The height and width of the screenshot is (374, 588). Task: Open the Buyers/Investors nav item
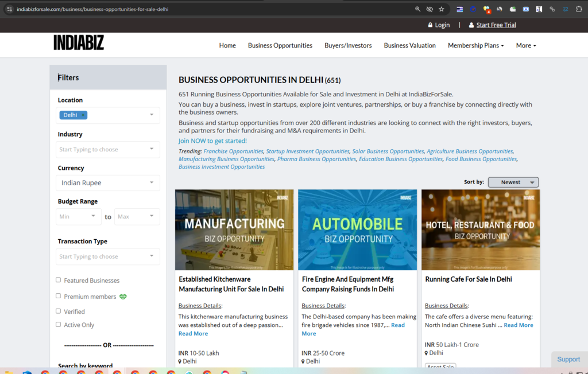pos(348,45)
